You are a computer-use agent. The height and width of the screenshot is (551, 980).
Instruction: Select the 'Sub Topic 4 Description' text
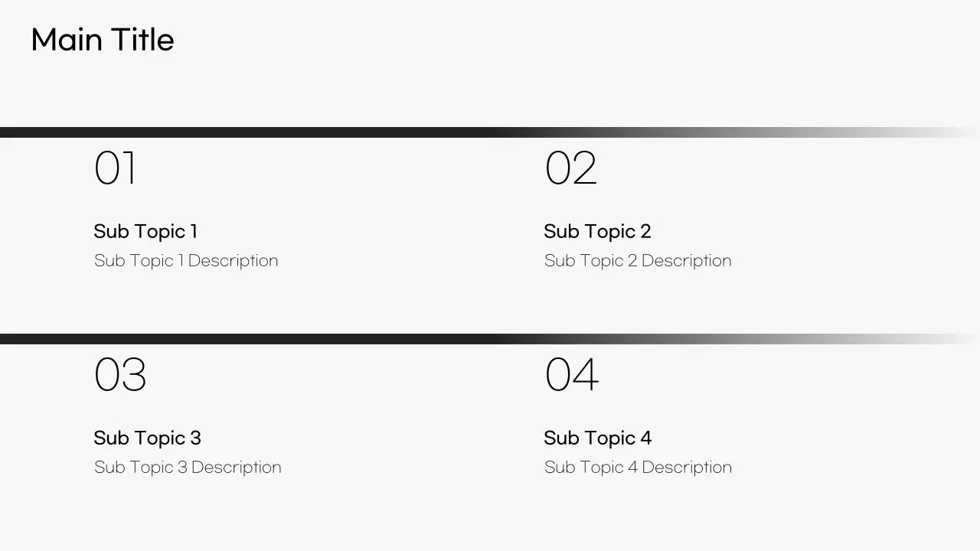[638, 468]
